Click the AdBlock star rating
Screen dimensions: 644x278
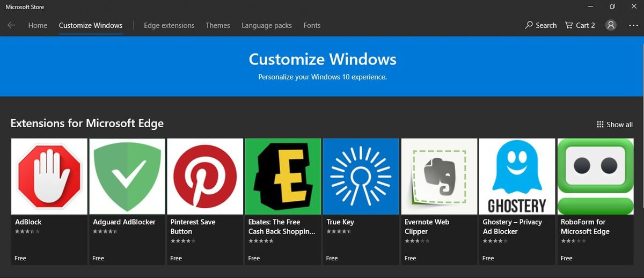pyautogui.click(x=27, y=231)
